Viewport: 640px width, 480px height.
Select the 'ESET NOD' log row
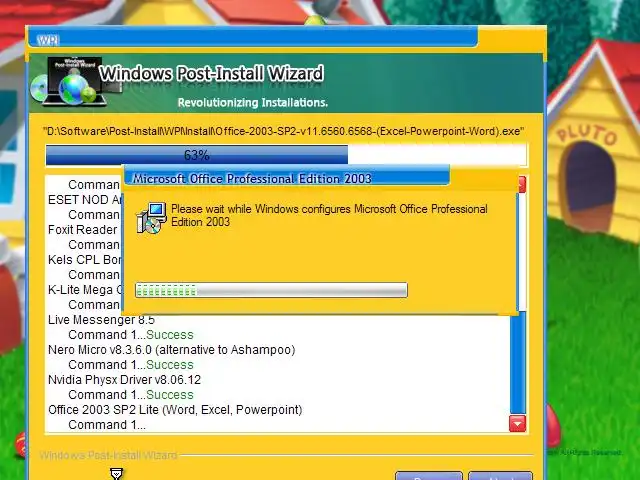click(84, 200)
